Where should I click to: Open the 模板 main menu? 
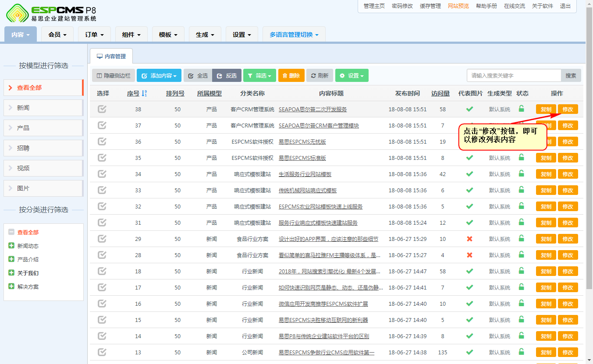pos(168,35)
